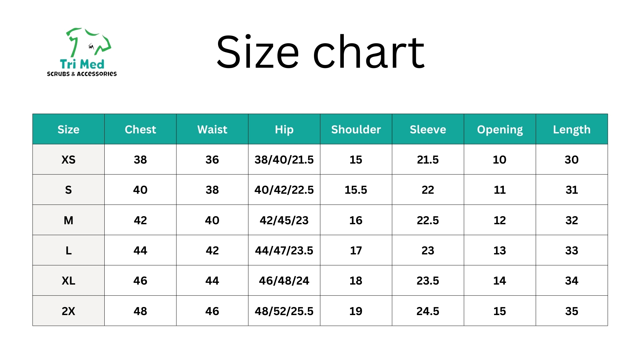Click the Length column header
Image resolution: width=644 pixels, height=362 pixels.
coord(572,129)
